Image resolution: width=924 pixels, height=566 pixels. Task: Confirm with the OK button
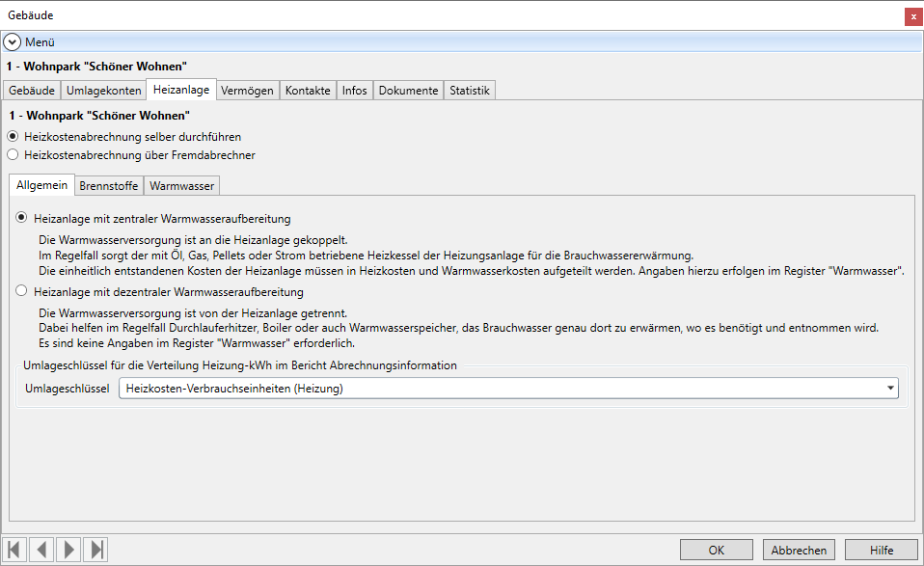717,550
